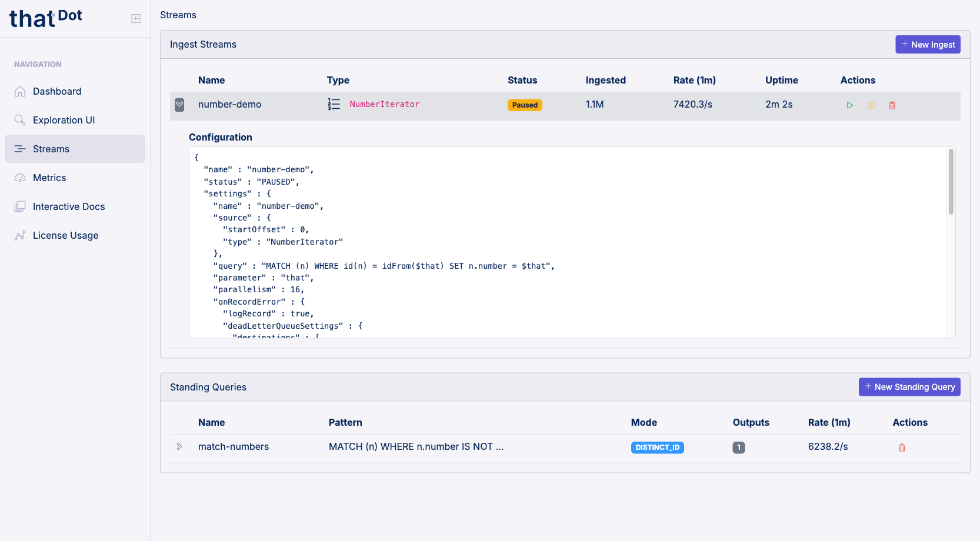Click the number-demo stream name
The width and height of the screenshot is (980, 541).
point(229,104)
